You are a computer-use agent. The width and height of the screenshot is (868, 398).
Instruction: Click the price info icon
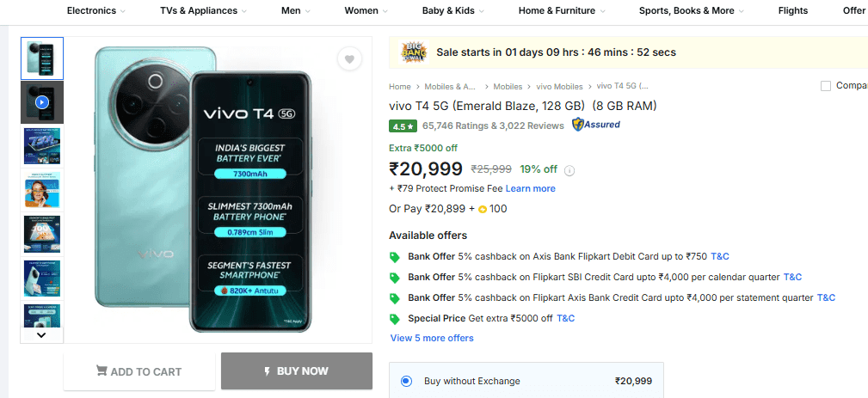pos(569,170)
